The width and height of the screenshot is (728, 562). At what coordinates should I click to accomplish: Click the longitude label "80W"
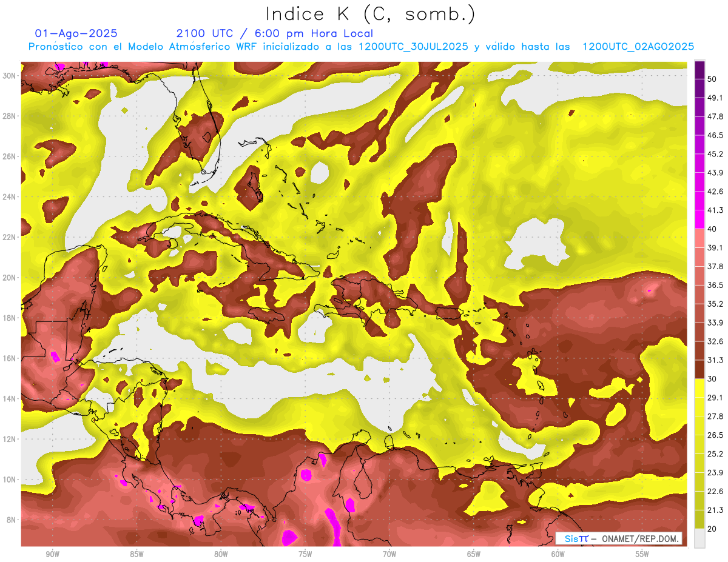221,554
